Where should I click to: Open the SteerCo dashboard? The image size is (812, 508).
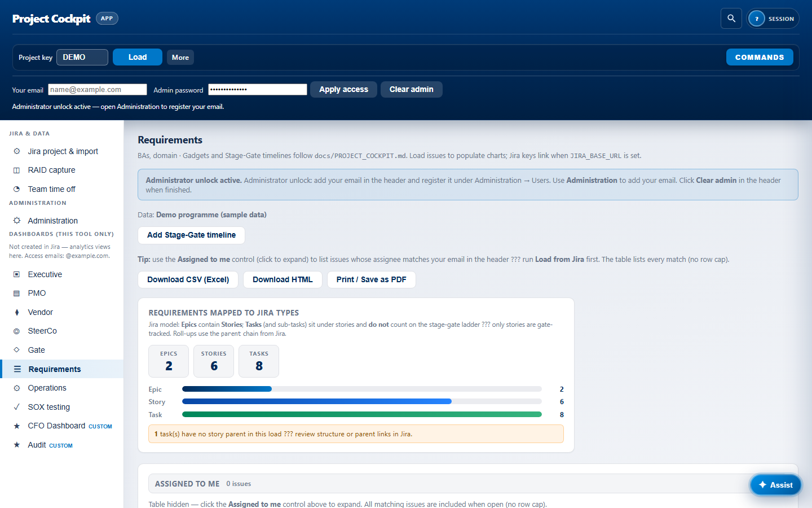point(62,331)
